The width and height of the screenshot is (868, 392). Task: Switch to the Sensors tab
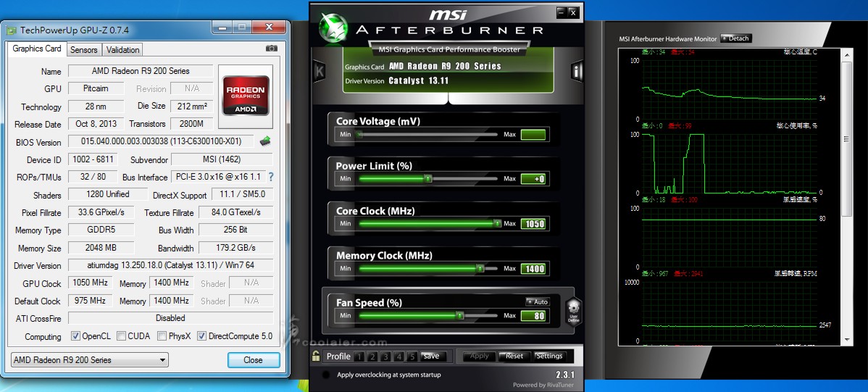[84, 50]
